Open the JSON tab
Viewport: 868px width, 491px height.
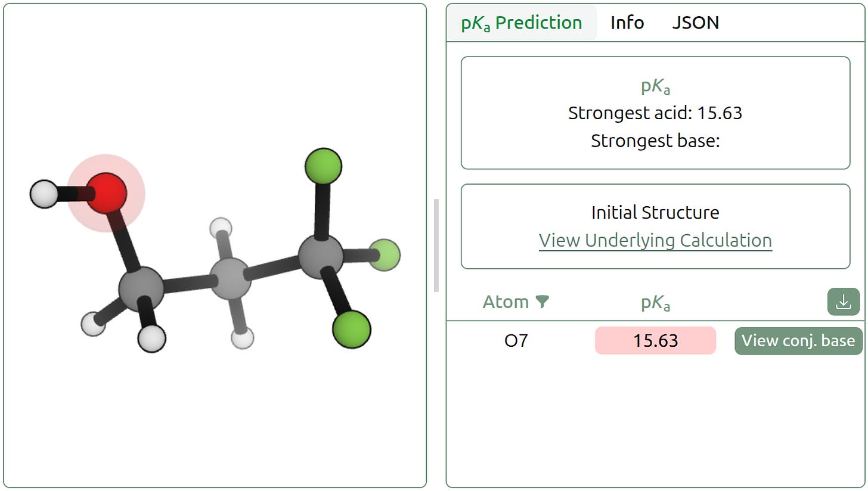(695, 23)
